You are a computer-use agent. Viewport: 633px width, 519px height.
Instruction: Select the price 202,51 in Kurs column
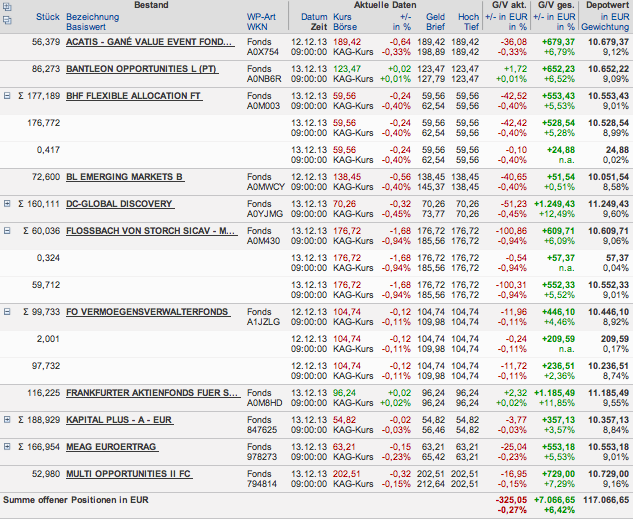click(x=347, y=474)
